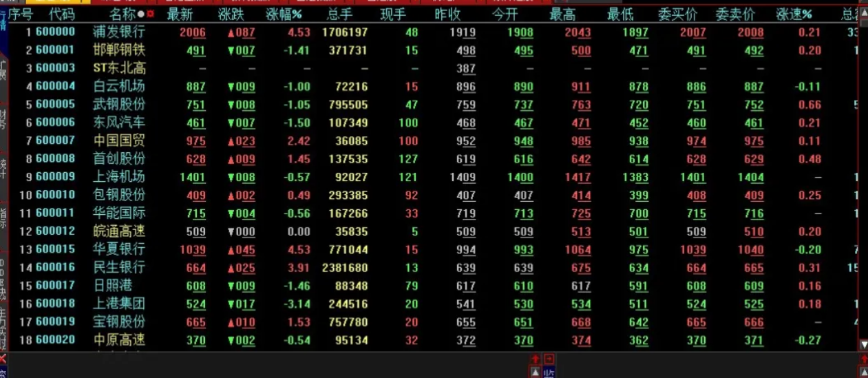Click total volume 2381680 for 民生银行

345,267
